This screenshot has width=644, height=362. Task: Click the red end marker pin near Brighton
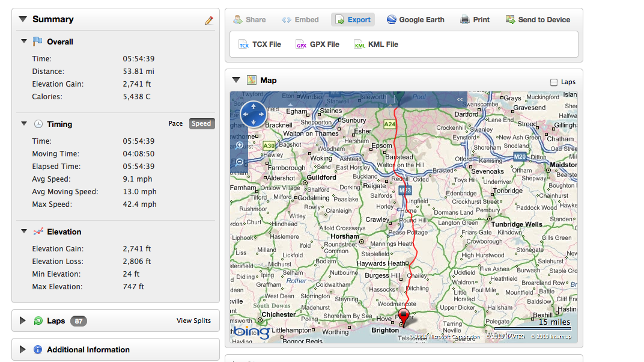point(404,317)
